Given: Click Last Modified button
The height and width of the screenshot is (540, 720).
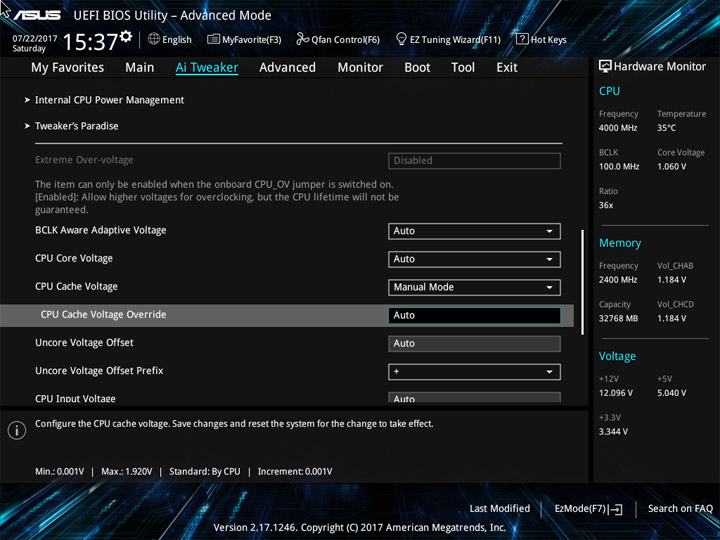Looking at the screenshot, I should (500, 508).
